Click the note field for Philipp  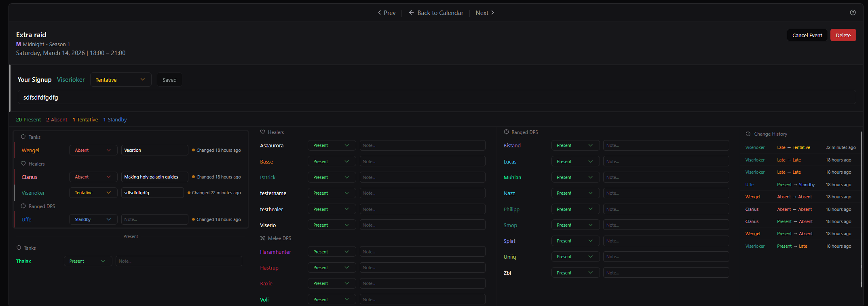coord(666,209)
